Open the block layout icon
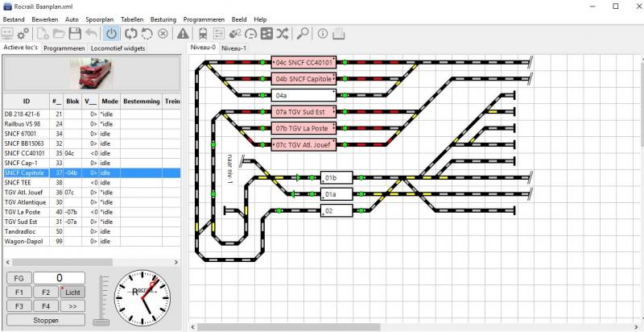Screen dimensions: 644x332 point(266,34)
